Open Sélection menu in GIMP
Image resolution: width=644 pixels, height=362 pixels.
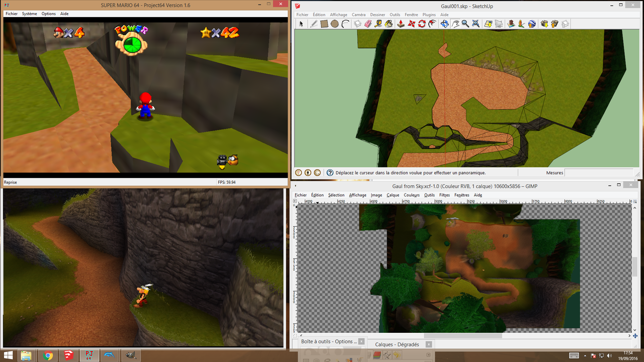point(336,195)
